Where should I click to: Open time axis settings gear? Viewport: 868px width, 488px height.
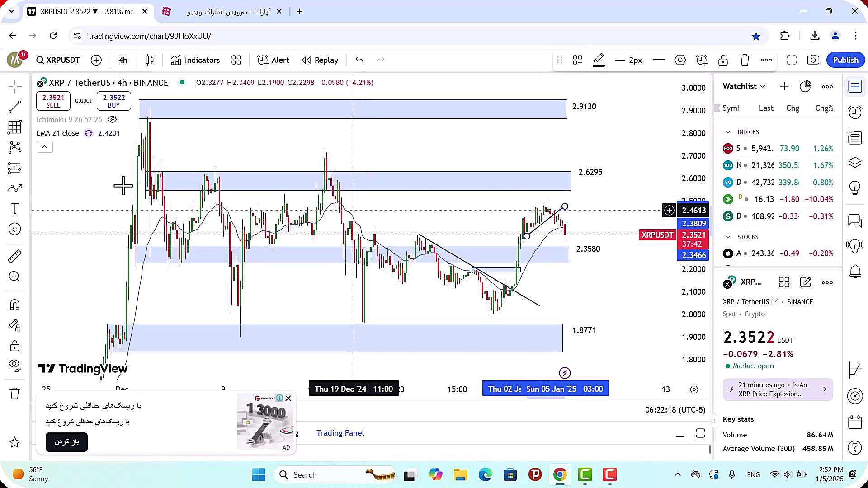694,389
